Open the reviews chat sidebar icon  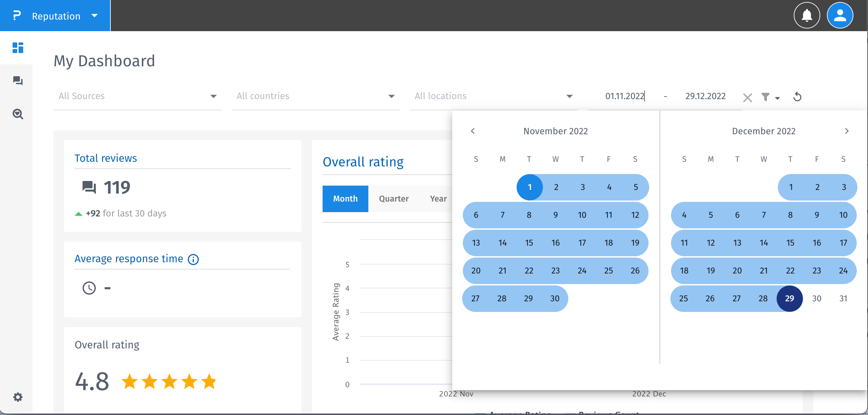click(18, 81)
